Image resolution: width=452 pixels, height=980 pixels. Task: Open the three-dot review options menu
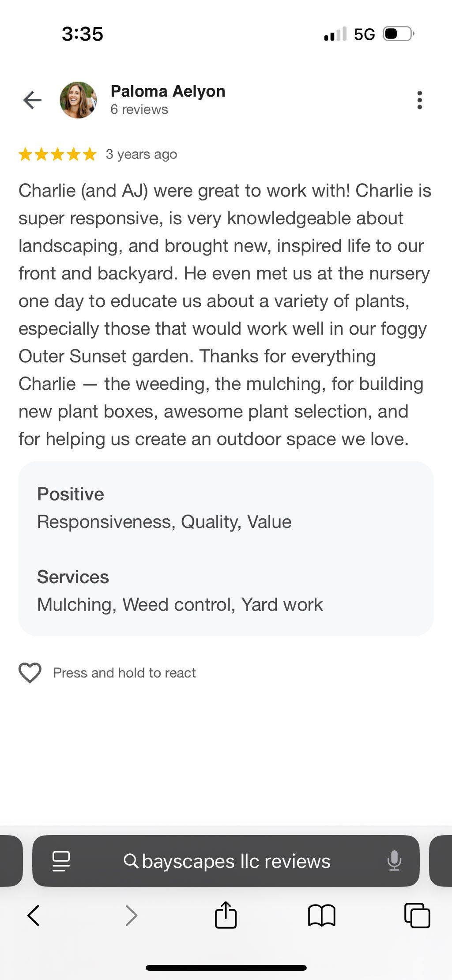click(x=419, y=100)
